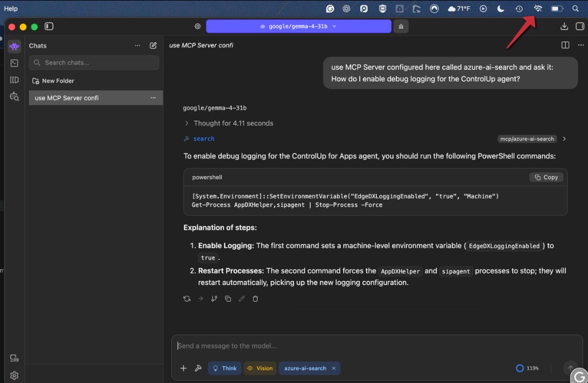The image size is (588, 383).
Task: Open the Help menu
Action: click(x=10, y=8)
